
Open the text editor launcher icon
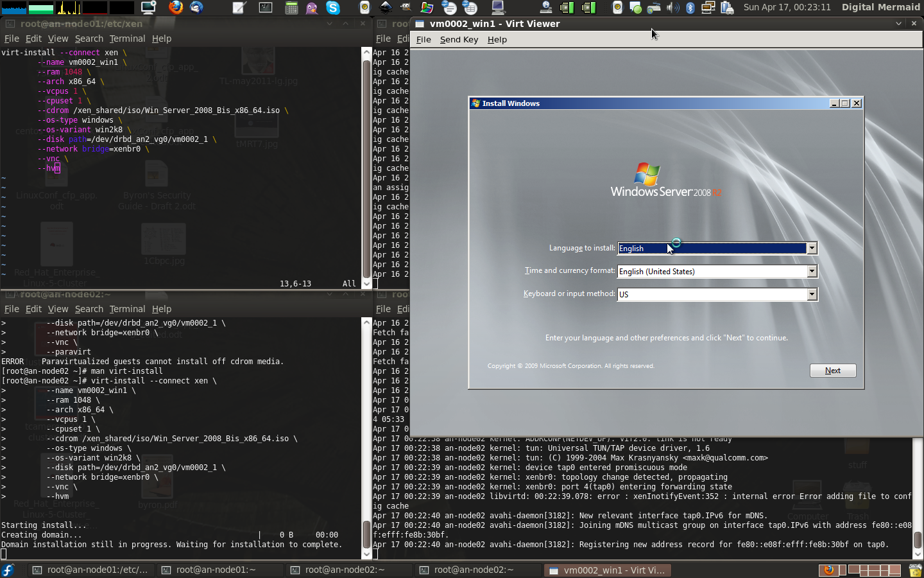click(239, 8)
